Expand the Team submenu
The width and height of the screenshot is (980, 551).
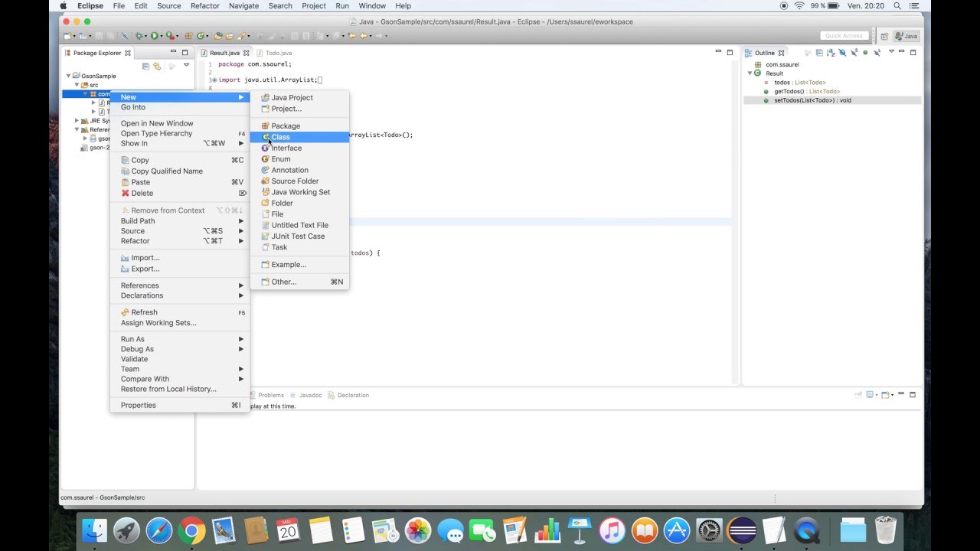pyautogui.click(x=180, y=369)
